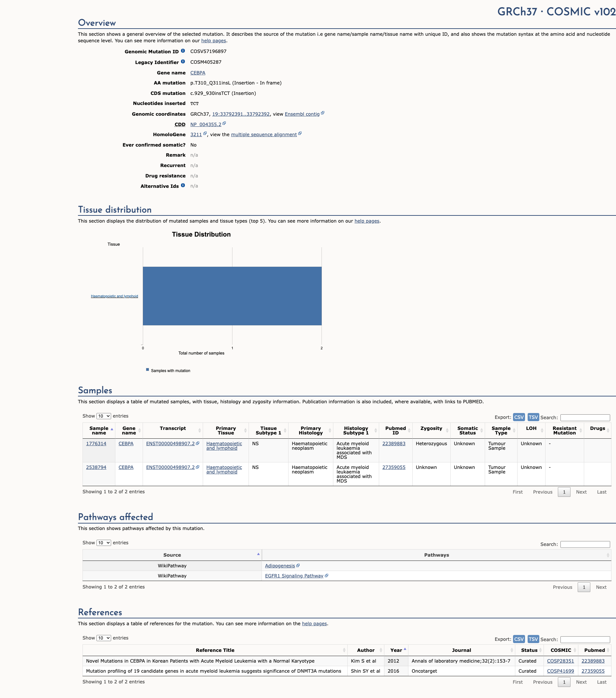Image resolution: width=616 pixels, height=698 pixels.
Task: Click Next in Pathways table pagination
Action: pyautogui.click(x=601, y=587)
